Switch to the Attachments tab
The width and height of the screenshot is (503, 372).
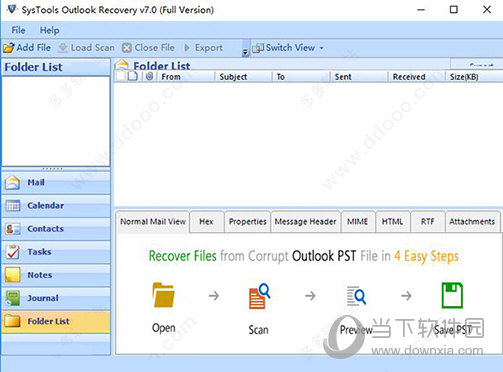(472, 222)
